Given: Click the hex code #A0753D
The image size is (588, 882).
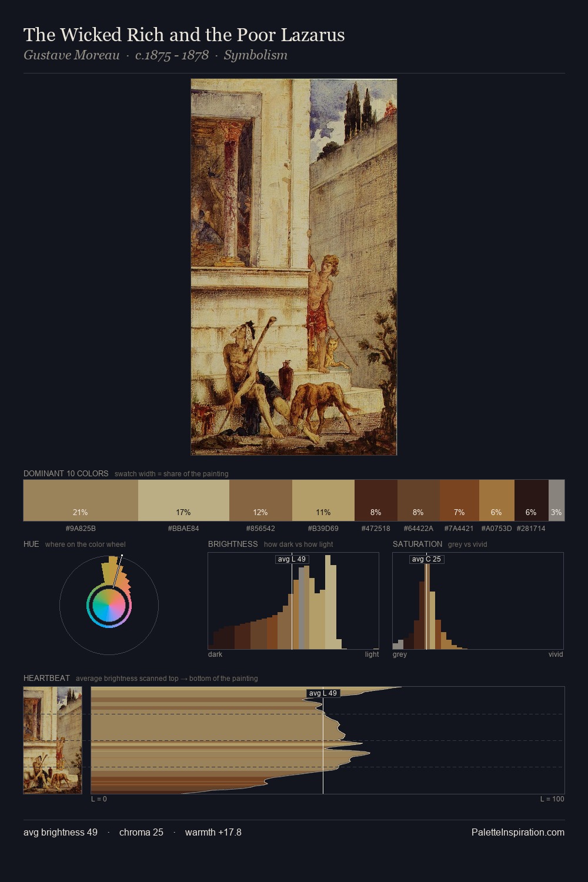Looking at the screenshot, I should pyautogui.click(x=497, y=529).
